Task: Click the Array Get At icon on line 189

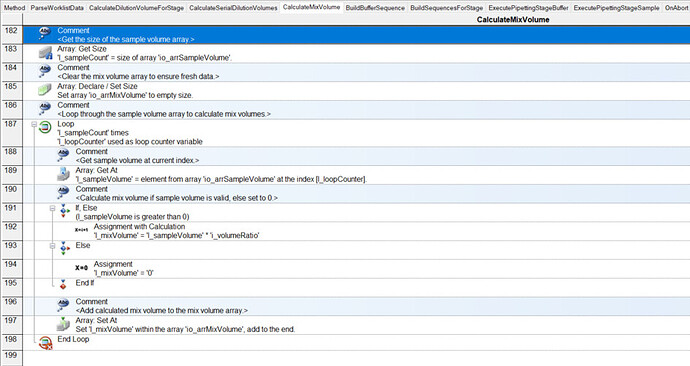Action: point(63,174)
